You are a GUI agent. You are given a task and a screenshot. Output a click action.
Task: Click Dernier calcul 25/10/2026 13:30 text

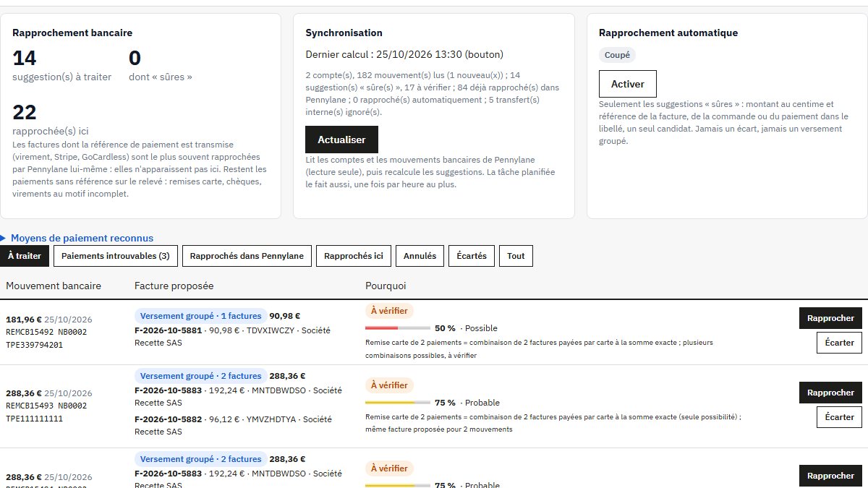click(404, 54)
